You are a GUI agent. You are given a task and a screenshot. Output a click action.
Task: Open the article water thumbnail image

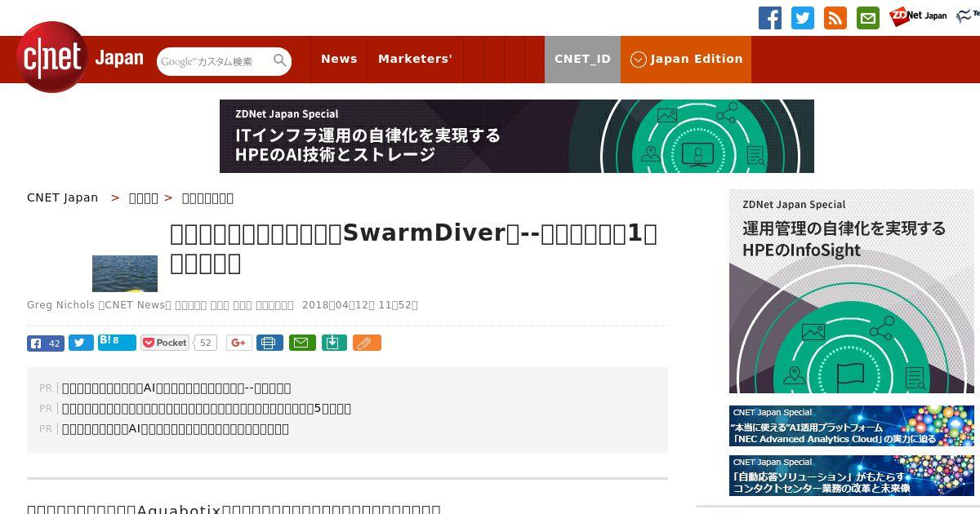pos(125,273)
